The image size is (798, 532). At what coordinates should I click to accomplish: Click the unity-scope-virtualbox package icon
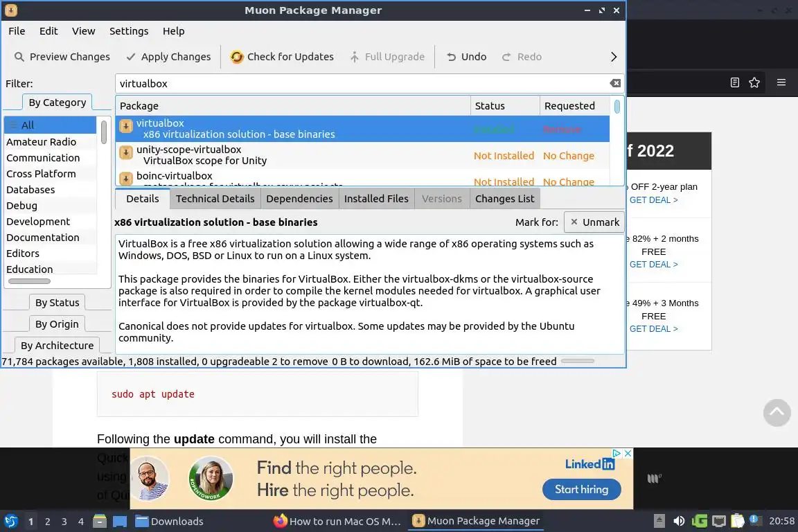click(x=125, y=152)
